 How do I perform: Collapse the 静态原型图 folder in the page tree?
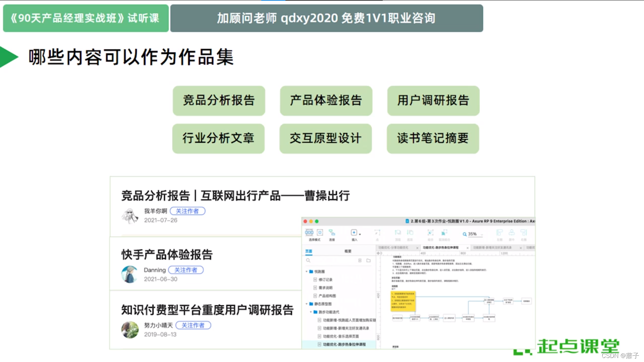pyautogui.click(x=306, y=304)
